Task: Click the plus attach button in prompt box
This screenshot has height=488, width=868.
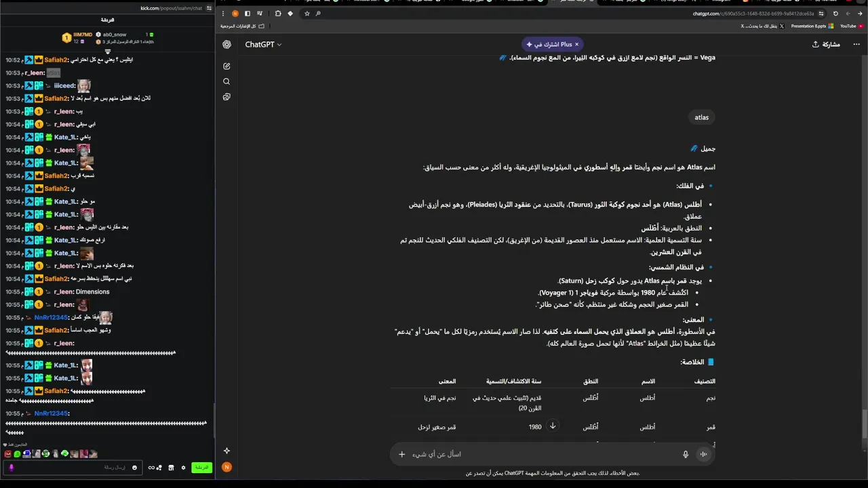Action: pos(401,454)
